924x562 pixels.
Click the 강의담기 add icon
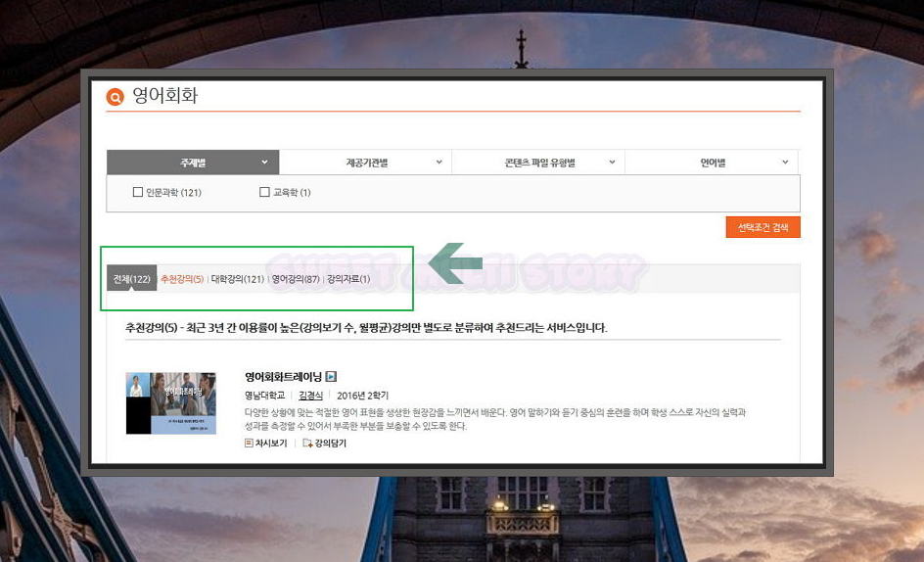pos(307,443)
